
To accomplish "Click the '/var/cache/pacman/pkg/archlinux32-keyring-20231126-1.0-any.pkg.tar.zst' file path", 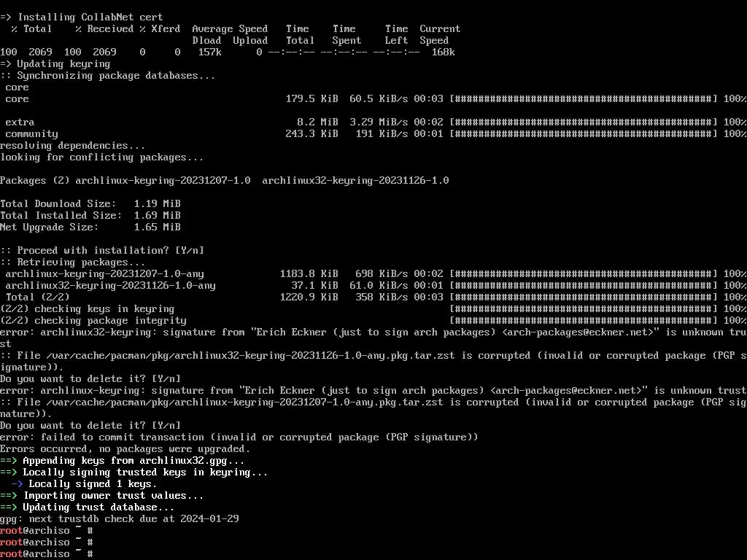I will pos(250,356).
